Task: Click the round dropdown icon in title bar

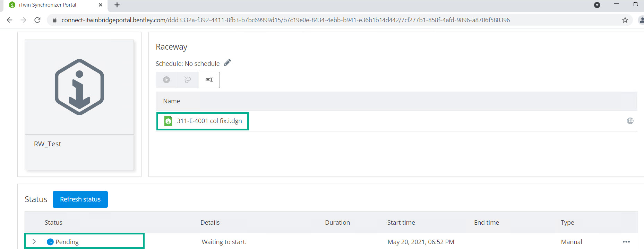Action: [597, 5]
